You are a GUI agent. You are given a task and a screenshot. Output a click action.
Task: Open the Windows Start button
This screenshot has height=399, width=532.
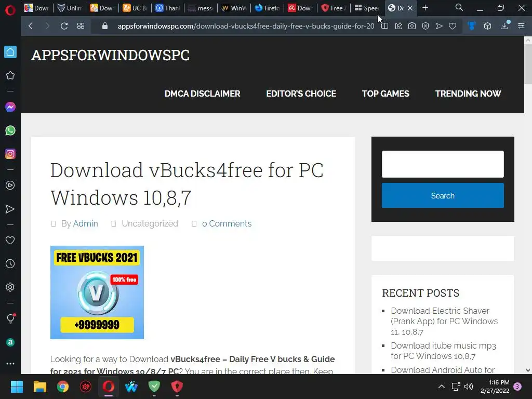click(17, 387)
